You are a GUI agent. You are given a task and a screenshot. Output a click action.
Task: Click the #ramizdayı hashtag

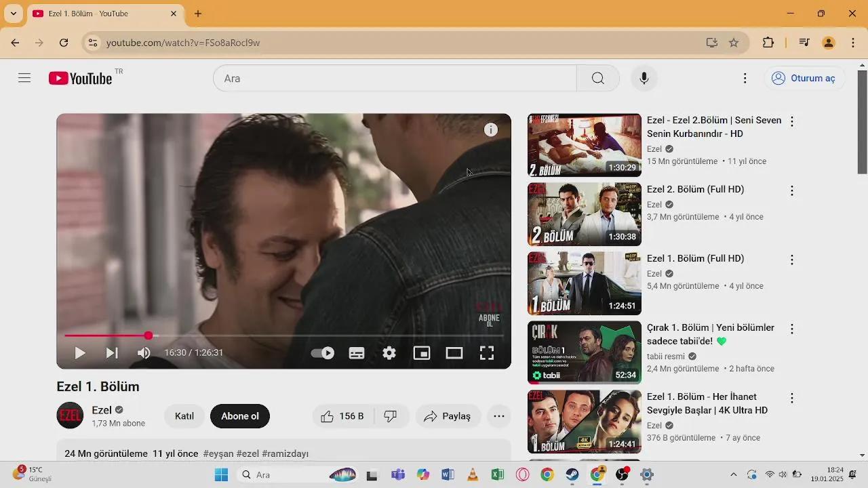tap(285, 453)
